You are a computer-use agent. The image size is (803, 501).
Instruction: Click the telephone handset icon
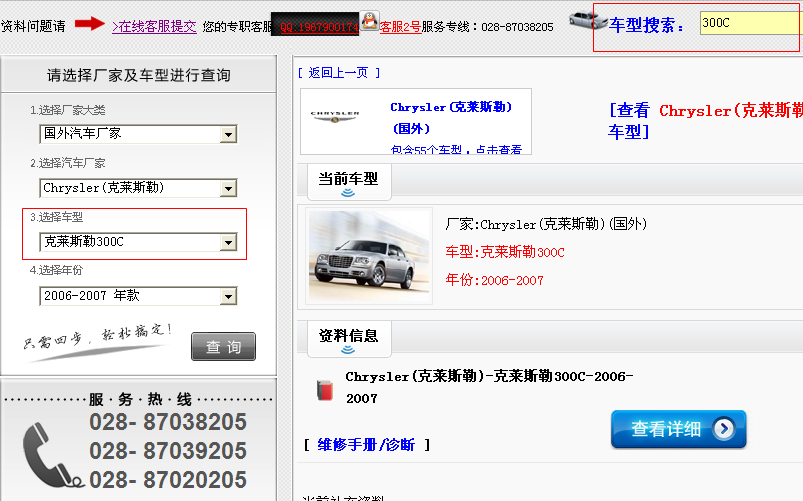point(52,455)
